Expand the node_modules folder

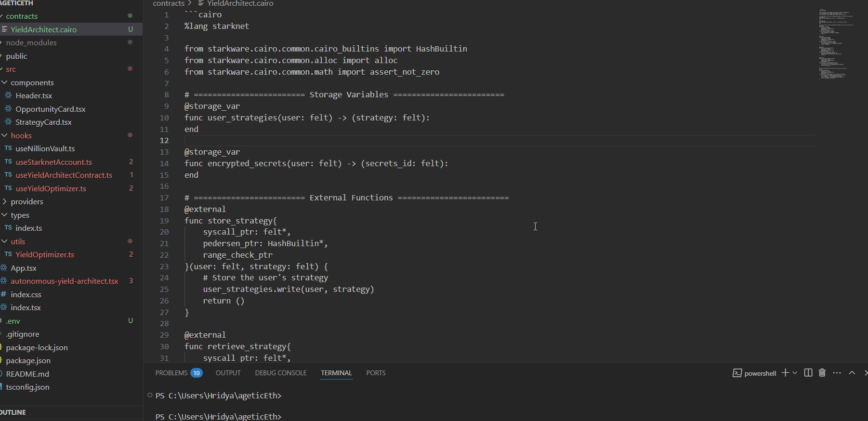pos(31,42)
